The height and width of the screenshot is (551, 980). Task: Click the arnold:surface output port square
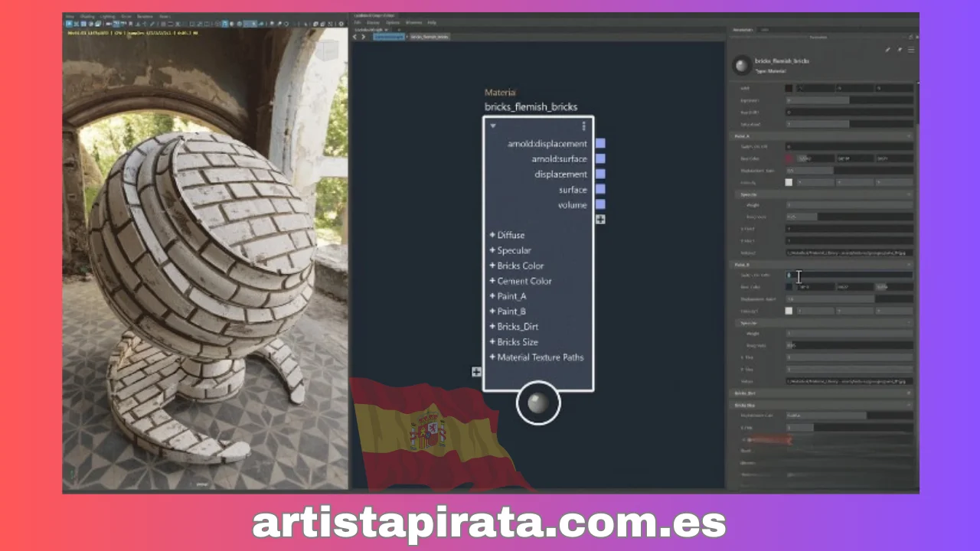[x=600, y=159]
